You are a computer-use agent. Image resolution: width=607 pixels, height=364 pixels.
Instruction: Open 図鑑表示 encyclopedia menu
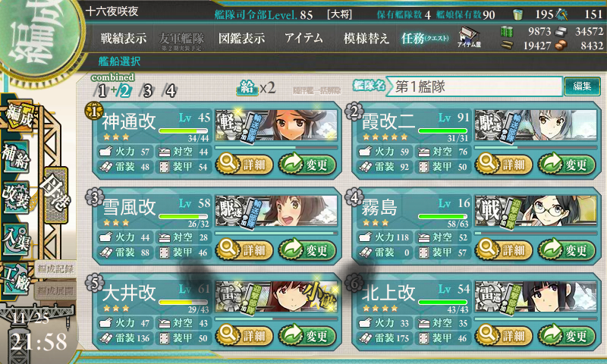pos(241,38)
